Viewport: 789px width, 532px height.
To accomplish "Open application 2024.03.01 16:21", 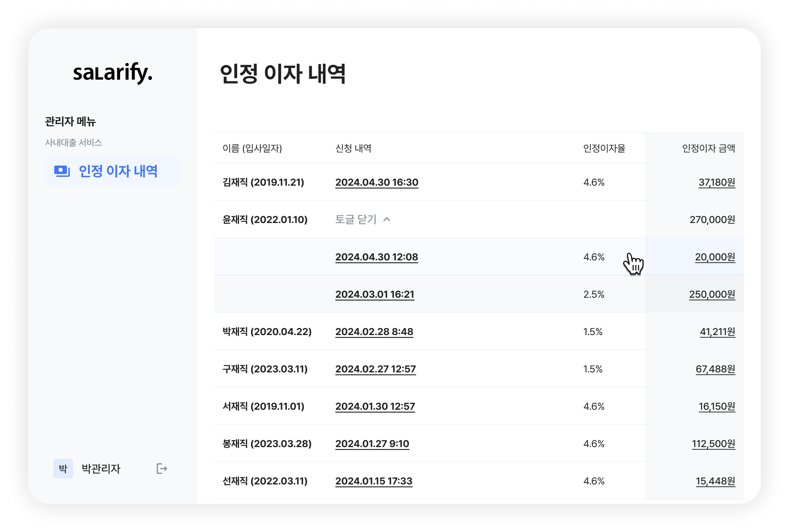I will [x=374, y=294].
